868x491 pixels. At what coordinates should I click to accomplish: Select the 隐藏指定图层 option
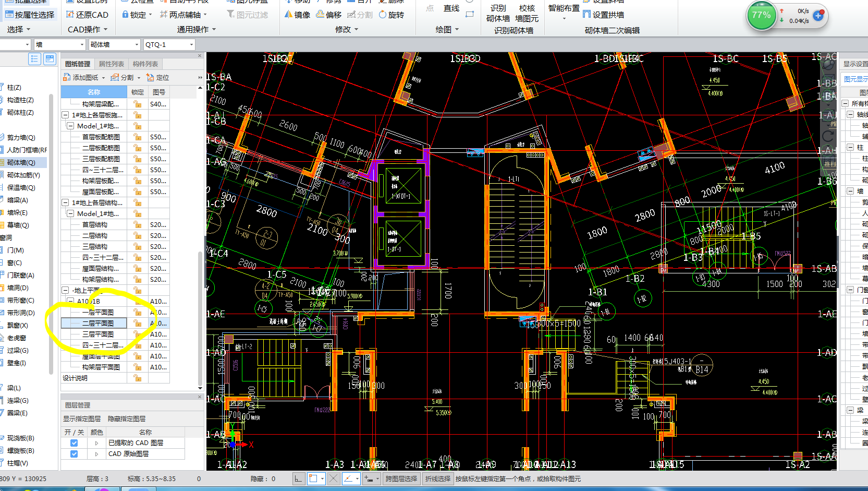pyautogui.click(x=127, y=418)
